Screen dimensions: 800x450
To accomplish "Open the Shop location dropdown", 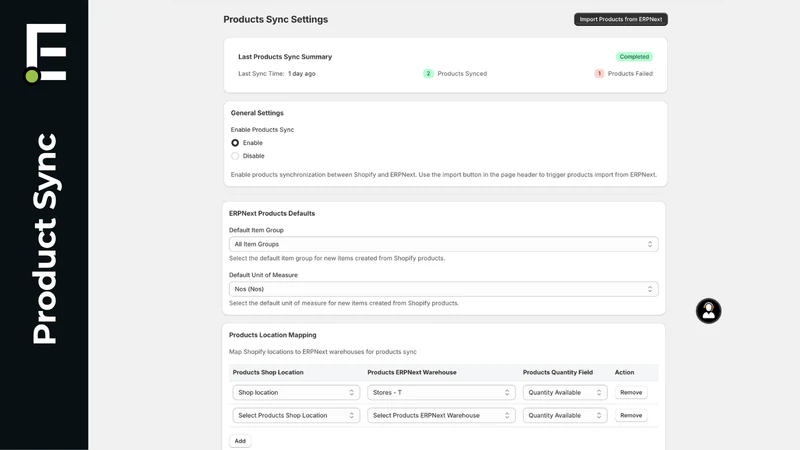I will pos(296,392).
